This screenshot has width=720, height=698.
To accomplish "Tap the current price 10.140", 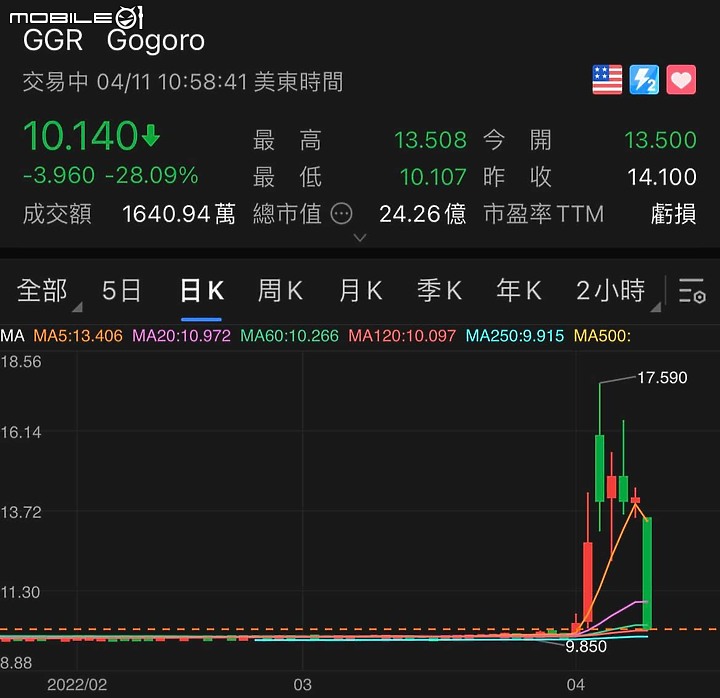I will click(80, 136).
